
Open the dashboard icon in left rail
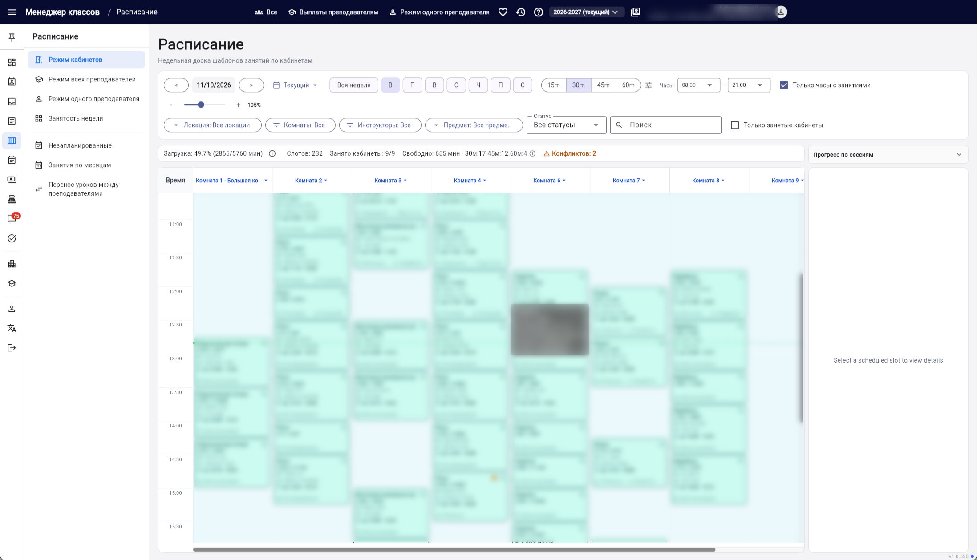tap(12, 62)
